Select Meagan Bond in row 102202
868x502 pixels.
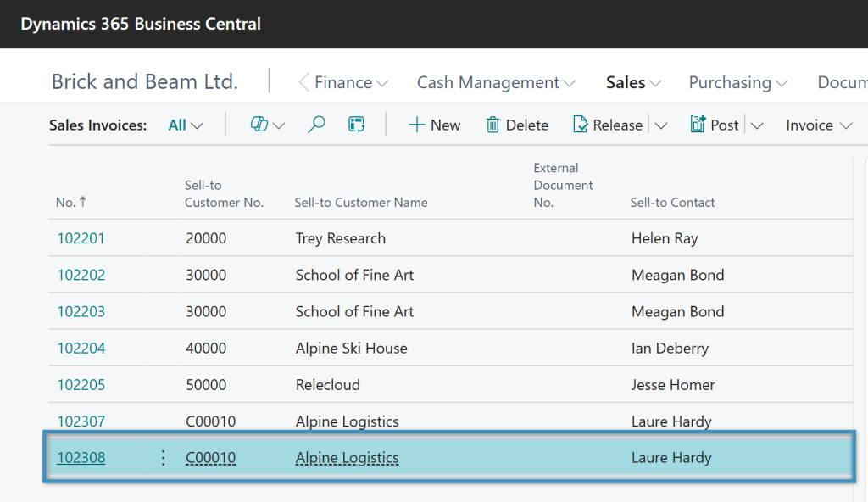pyautogui.click(x=677, y=275)
